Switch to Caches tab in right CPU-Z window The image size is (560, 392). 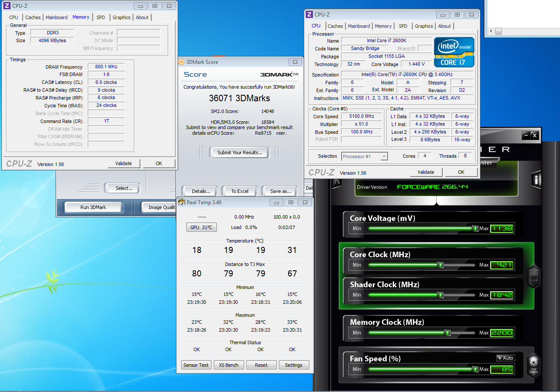335,26
